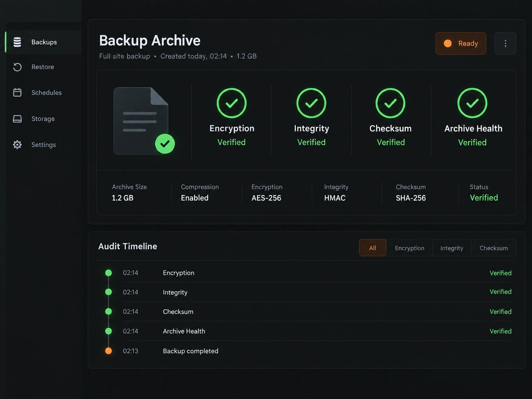Click the Storage drive icon
Screen dimensions: 532x399
tap(17, 119)
